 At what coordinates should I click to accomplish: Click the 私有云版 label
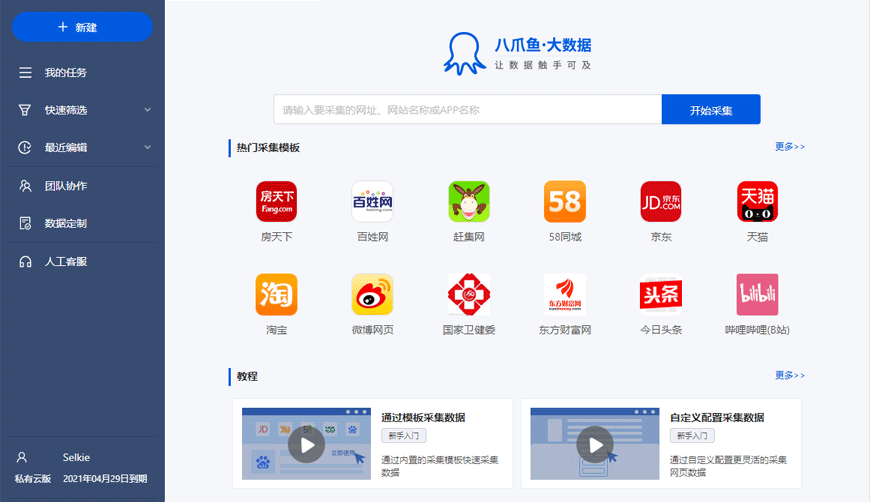pos(33,479)
